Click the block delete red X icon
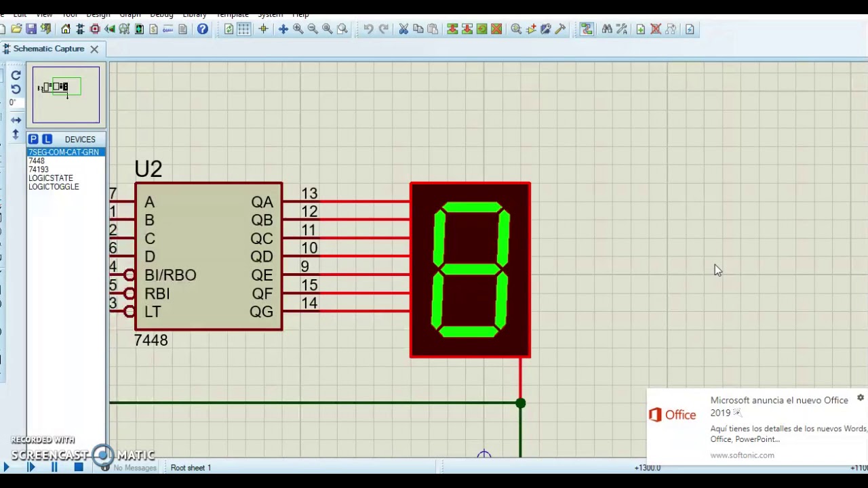868x488 pixels. coord(496,29)
